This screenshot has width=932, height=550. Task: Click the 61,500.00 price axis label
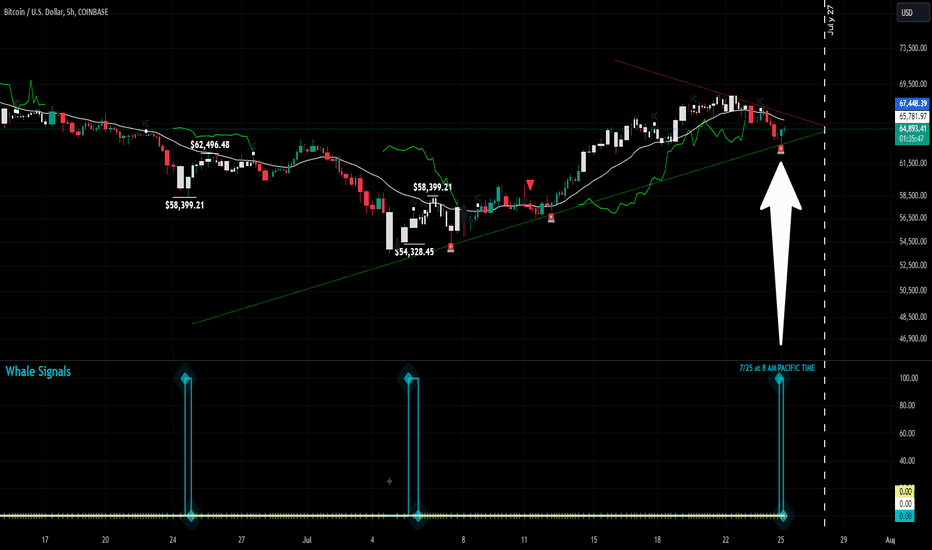pos(913,163)
